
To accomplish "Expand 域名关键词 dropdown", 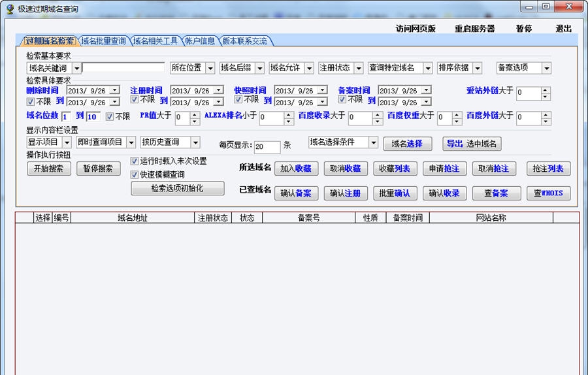I will tap(76, 68).
